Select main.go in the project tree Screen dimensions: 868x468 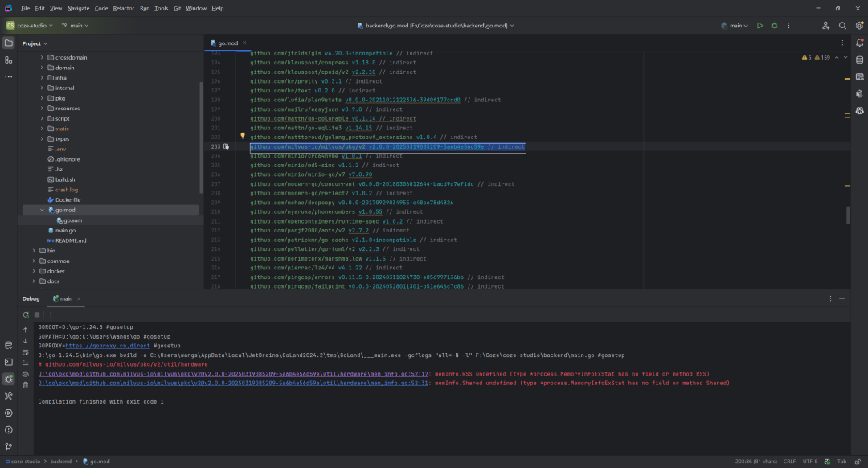(x=65, y=231)
